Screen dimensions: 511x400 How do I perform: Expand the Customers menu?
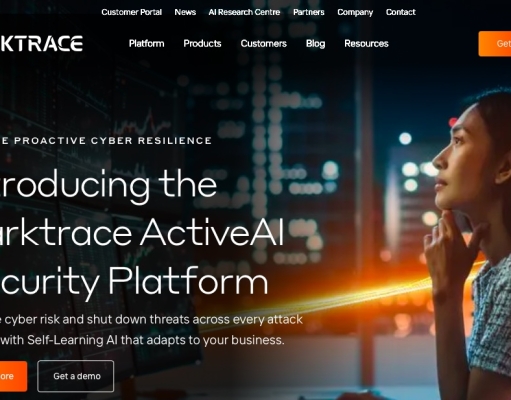264,44
